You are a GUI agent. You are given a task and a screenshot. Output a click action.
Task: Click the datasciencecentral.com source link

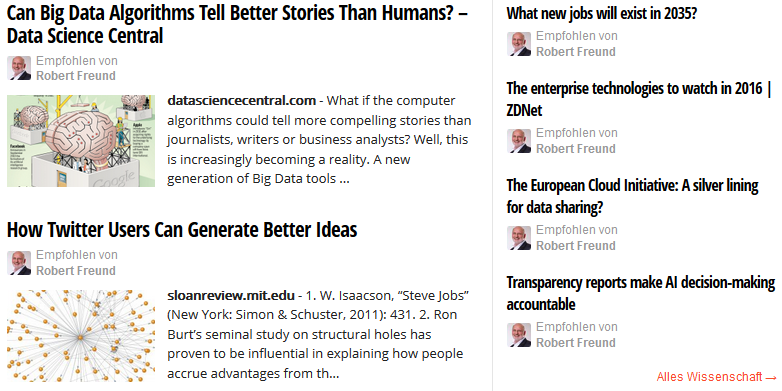[x=241, y=101]
